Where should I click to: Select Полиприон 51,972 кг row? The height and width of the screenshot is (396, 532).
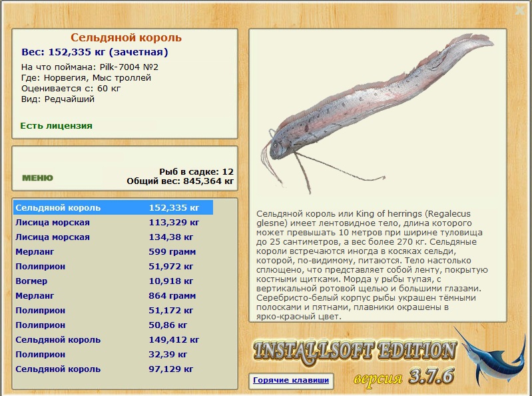point(113,266)
